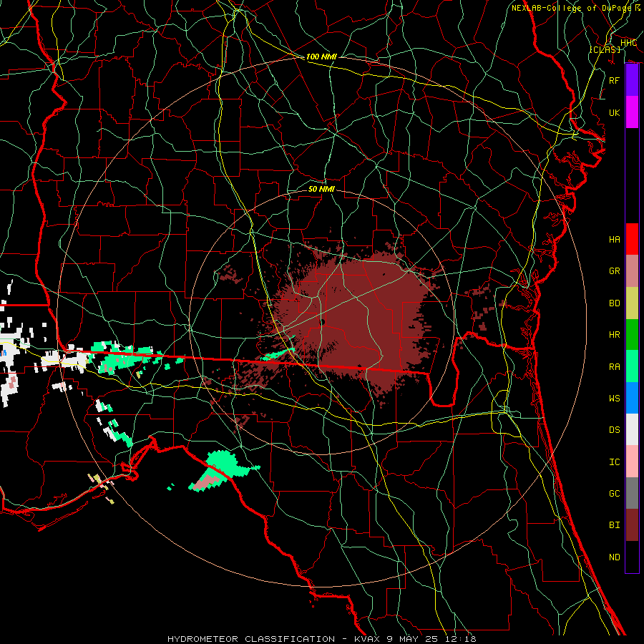This screenshot has height=644, width=644.
Task: Click the GC legend label
Action: click(615, 493)
